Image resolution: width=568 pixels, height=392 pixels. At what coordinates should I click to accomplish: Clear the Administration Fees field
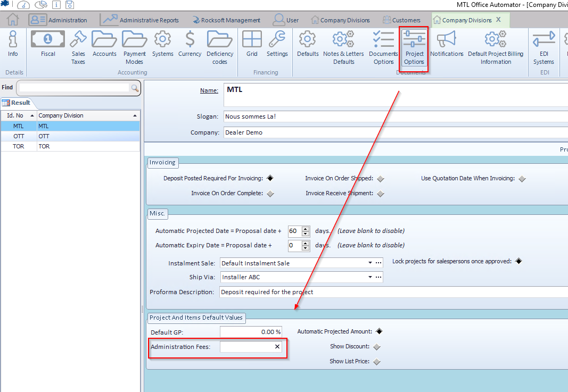[277, 347]
